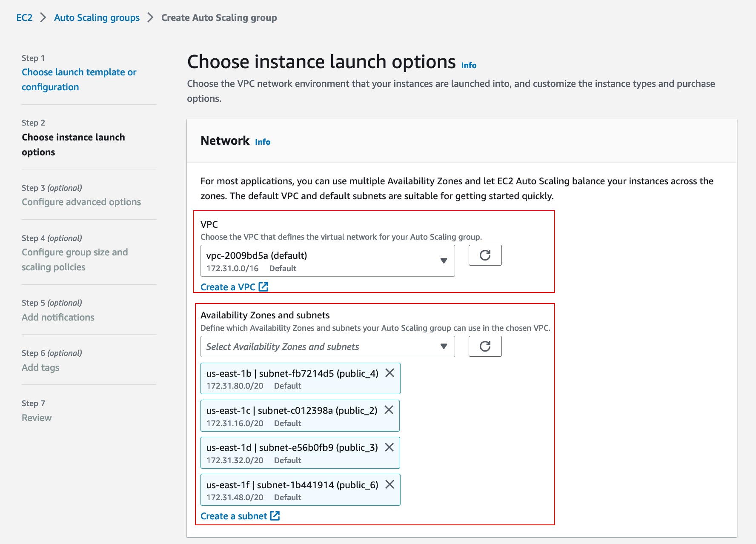Select Step 6 Add tags
The image size is (756, 544).
click(40, 367)
